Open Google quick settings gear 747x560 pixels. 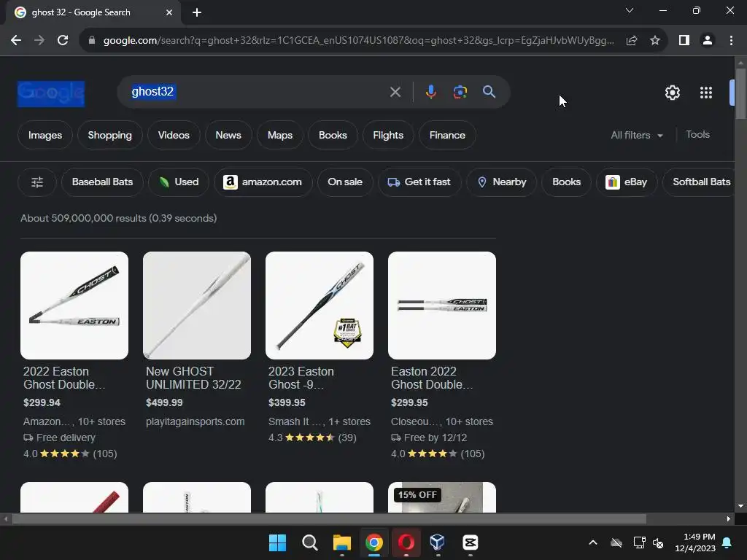[x=672, y=93]
